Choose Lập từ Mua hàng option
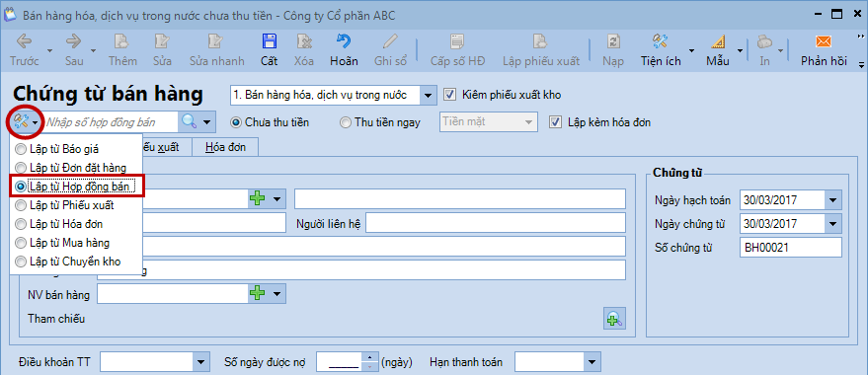 coord(62,242)
